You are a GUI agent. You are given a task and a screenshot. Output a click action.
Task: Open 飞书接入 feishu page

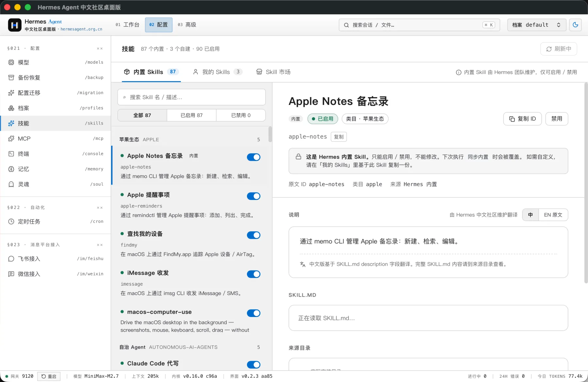(x=56, y=259)
